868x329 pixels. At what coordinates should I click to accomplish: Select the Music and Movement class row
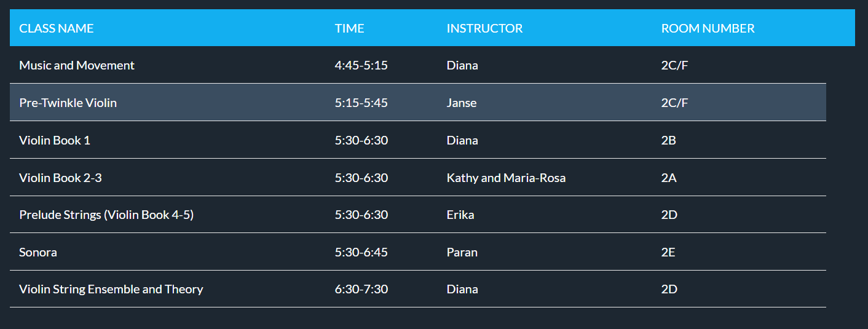(x=418, y=65)
